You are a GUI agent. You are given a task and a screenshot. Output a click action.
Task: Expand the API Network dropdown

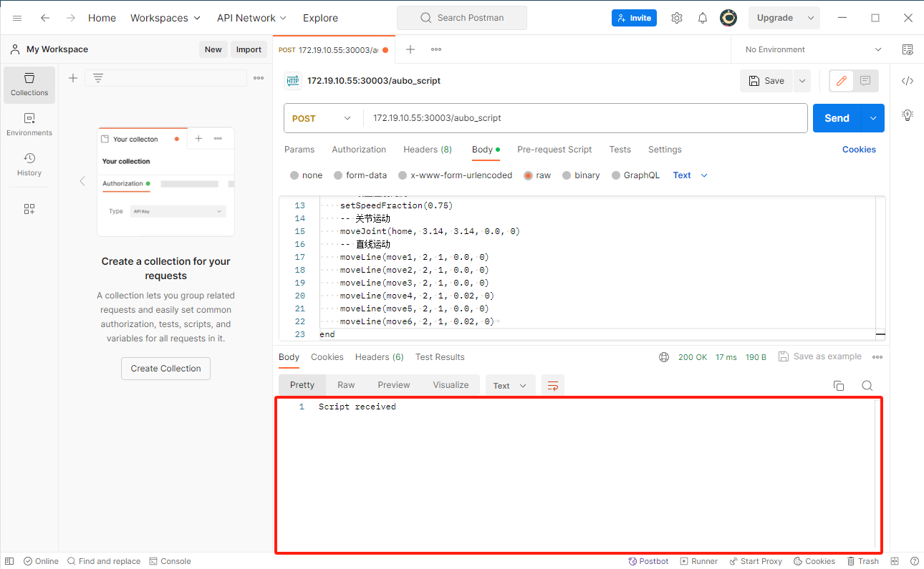pos(252,18)
